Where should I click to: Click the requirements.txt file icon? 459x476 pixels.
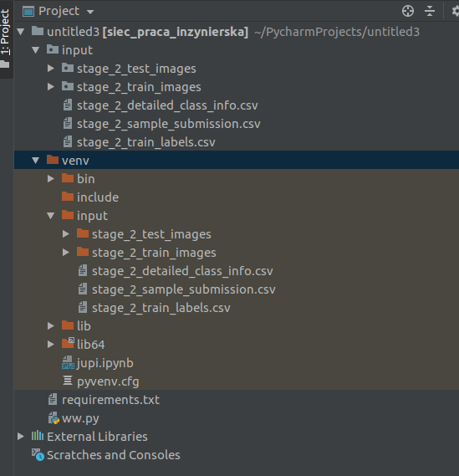click(x=53, y=399)
